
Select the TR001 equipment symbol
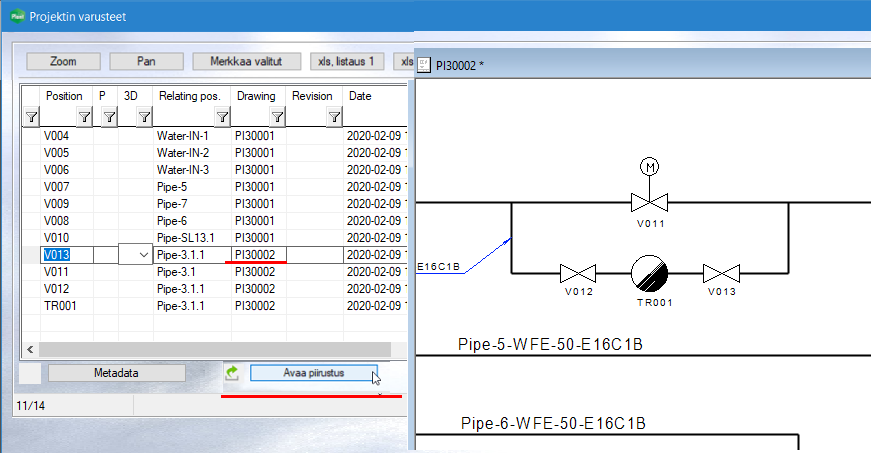(x=650, y=272)
